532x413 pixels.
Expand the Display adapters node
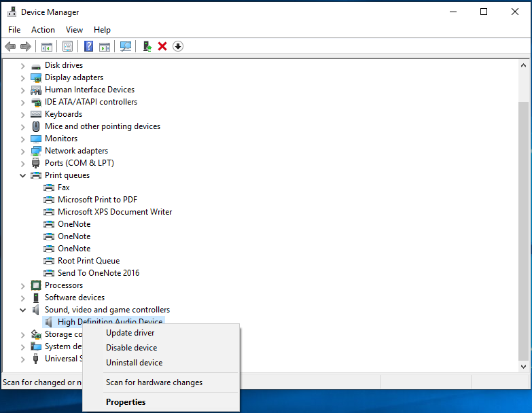pyautogui.click(x=22, y=78)
